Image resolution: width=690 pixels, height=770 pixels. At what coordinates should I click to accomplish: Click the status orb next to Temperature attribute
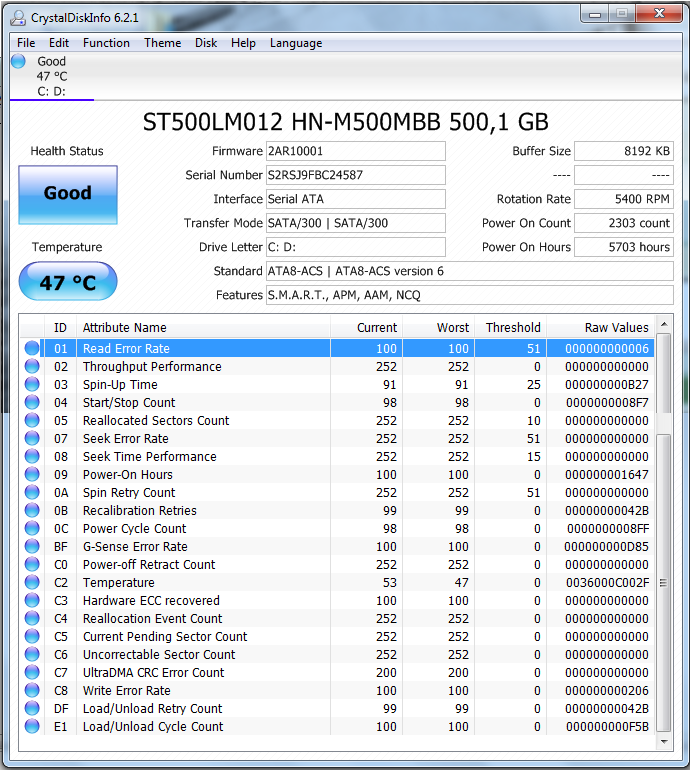32,582
